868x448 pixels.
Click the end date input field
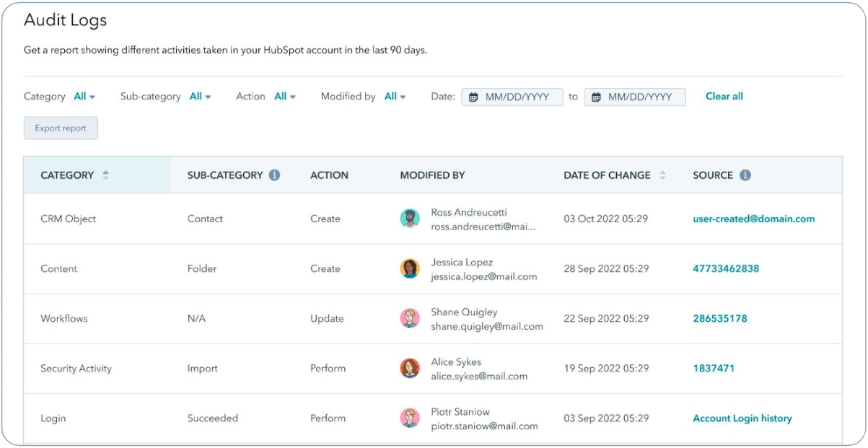click(x=641, y=97)
